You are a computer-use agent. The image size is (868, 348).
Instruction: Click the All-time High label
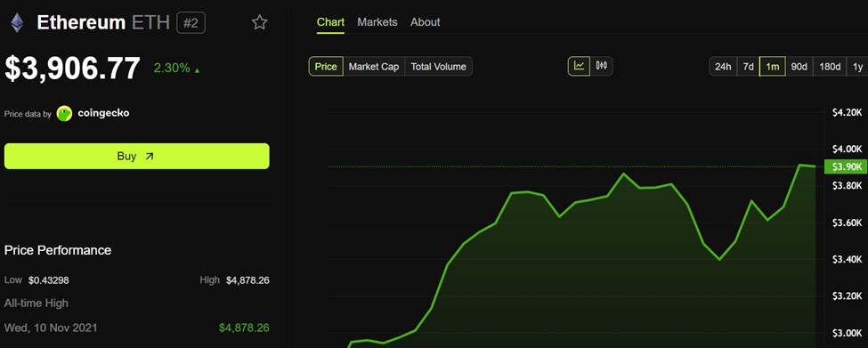37,303
